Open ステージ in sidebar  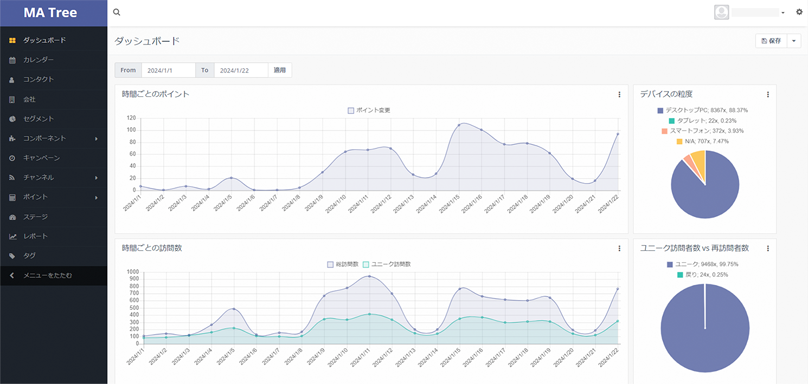(54, 216)
